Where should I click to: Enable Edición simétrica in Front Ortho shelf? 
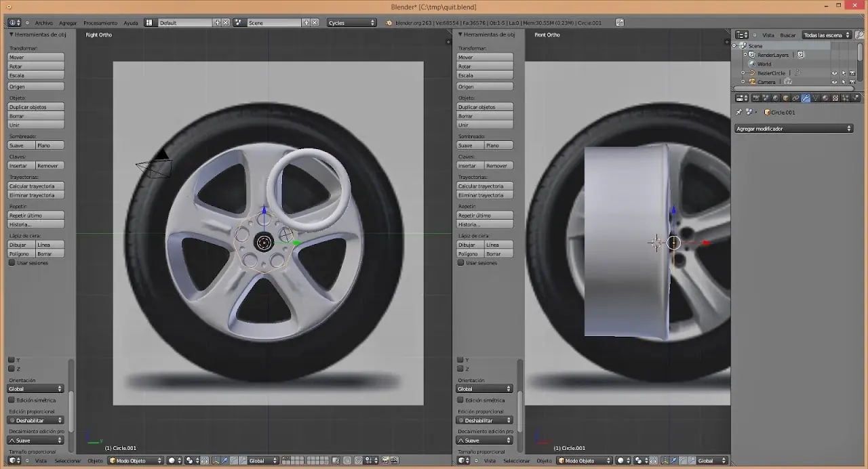click(x=460, y=400)
